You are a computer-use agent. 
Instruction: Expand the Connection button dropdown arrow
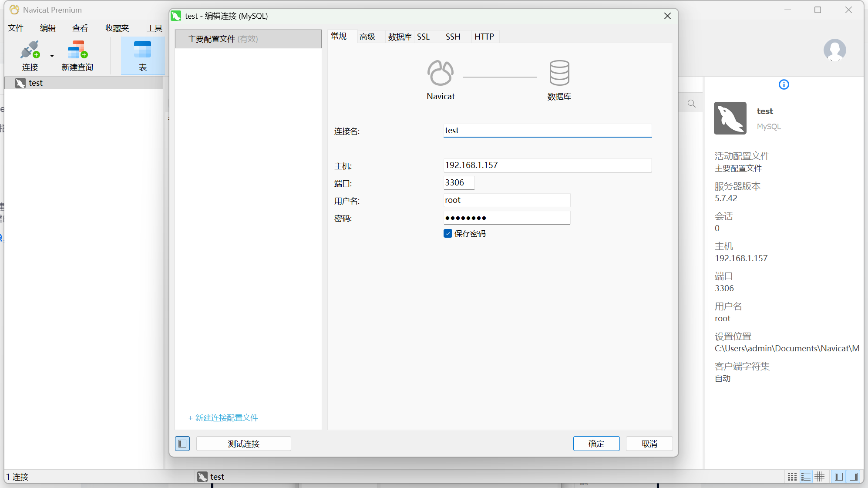tap(52, 56)
